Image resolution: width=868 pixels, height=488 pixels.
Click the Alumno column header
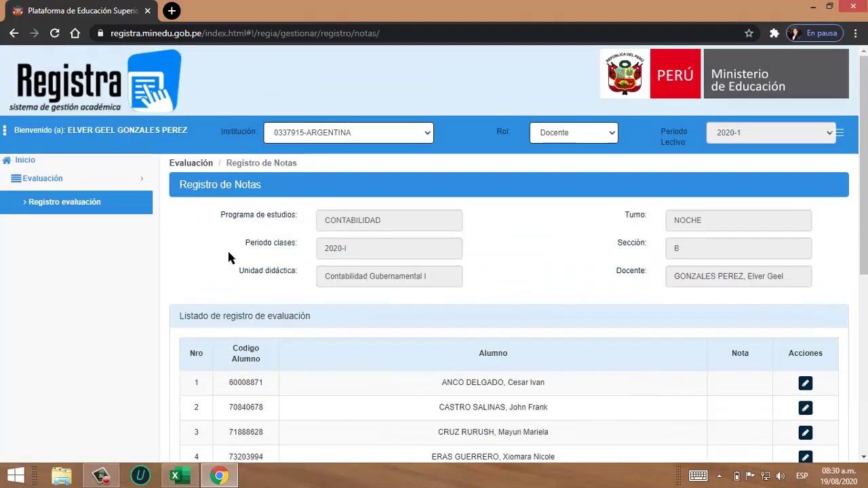(493, 353)
